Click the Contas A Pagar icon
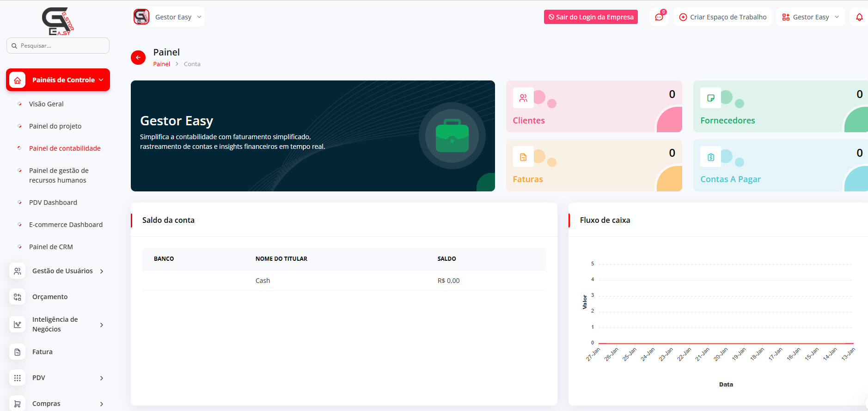Viewport: 868px width, 411px height. pyautogui.click(x=711, y=157)
